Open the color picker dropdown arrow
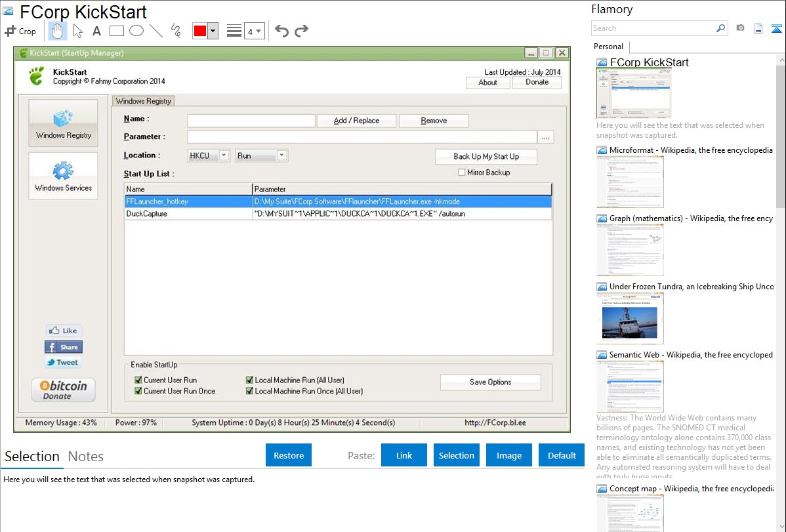 coord(213,31)
